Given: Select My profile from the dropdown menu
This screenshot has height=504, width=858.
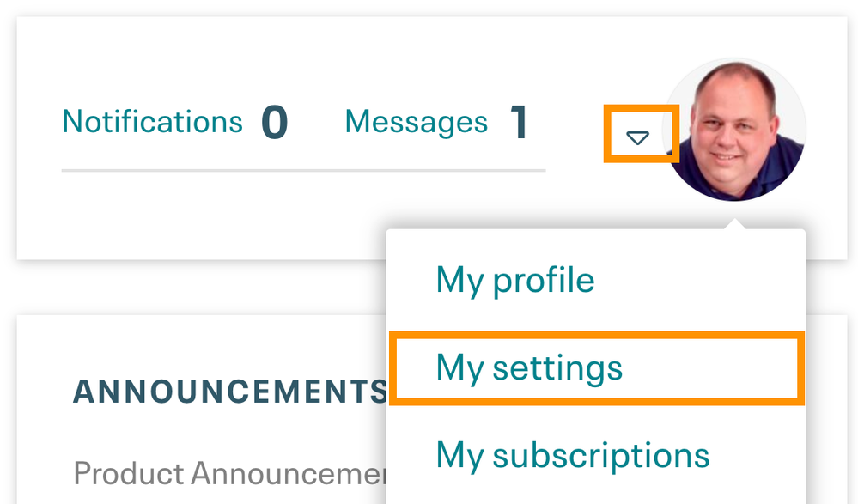Looking at the screenshot, I should pos(514,280).
